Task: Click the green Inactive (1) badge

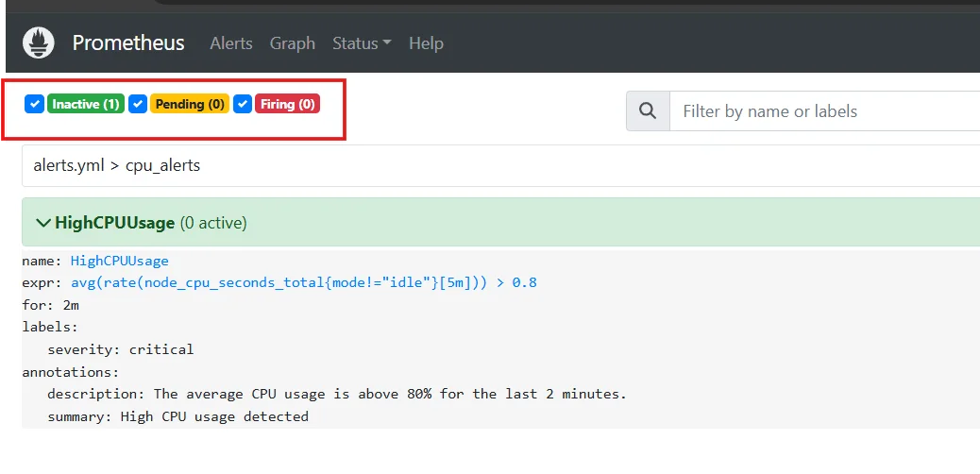Action: click(86, 104)
